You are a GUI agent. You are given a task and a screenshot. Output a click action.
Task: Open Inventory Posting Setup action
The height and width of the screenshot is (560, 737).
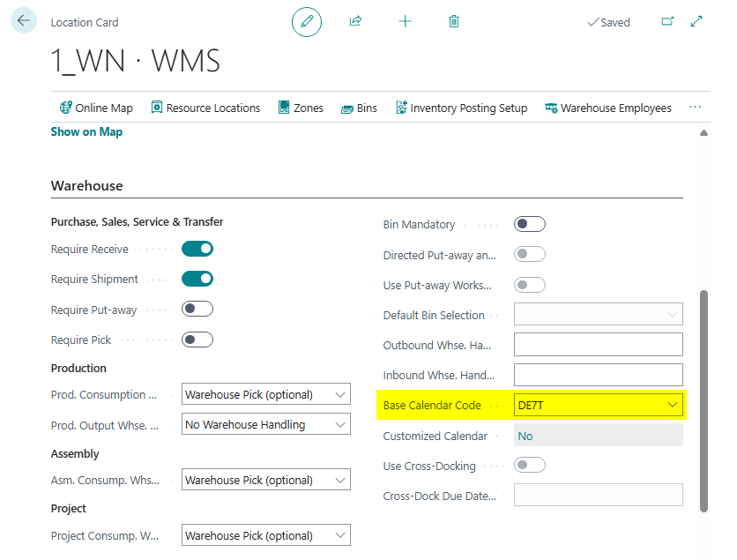coord(461,108)
